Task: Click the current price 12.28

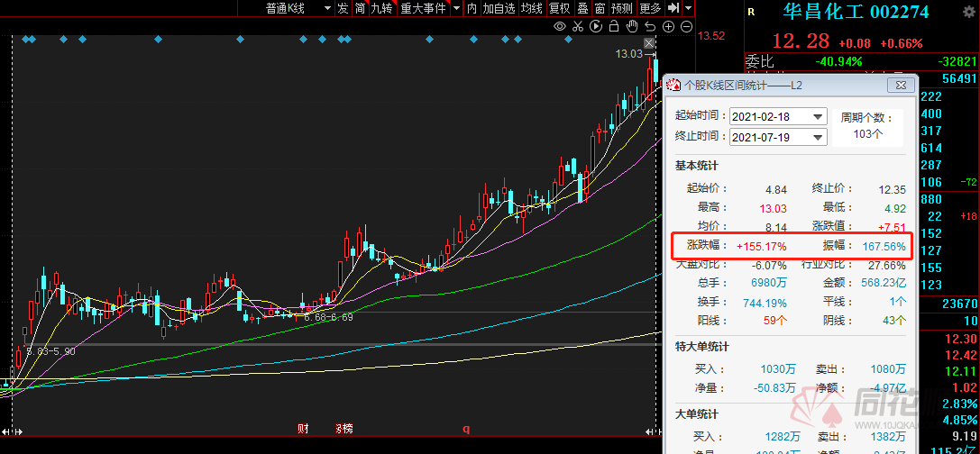Action: pos(801,41)
